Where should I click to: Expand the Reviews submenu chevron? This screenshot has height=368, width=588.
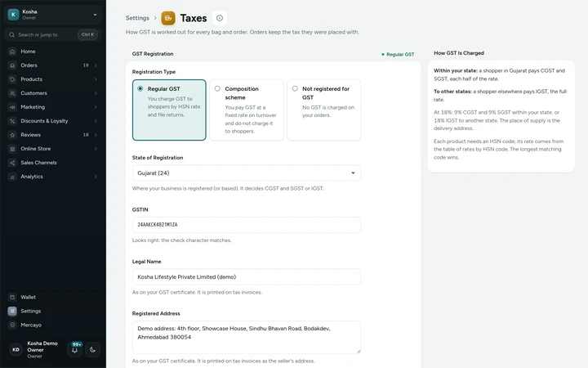coord(96,135)
